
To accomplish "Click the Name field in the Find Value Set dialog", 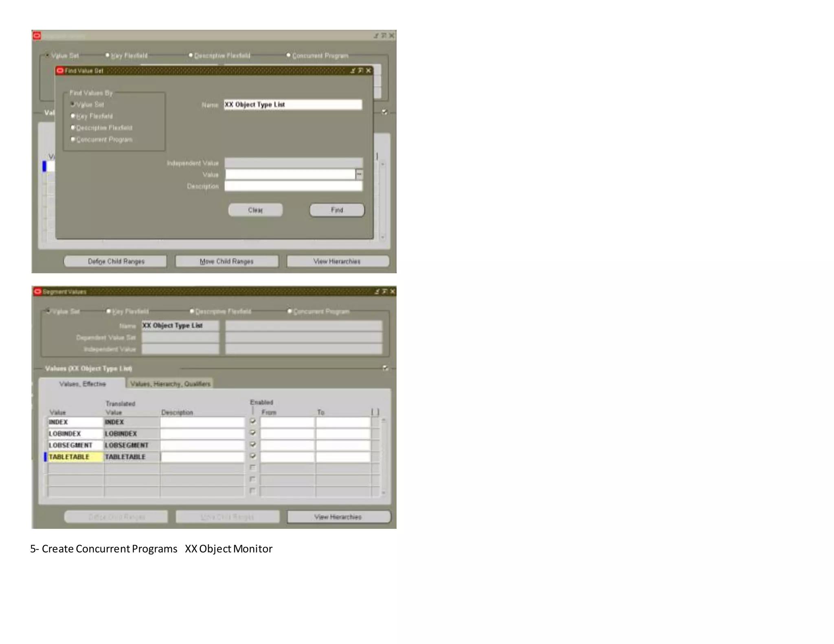I will coord(293,105).
